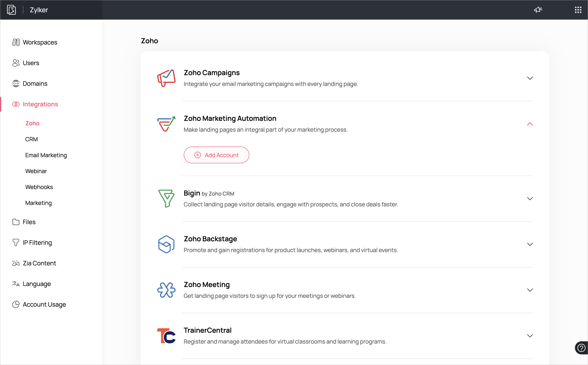The image size is (588, 365).
Task: Click the announcements megaphone icon
Action: click(x=538, y=10)
